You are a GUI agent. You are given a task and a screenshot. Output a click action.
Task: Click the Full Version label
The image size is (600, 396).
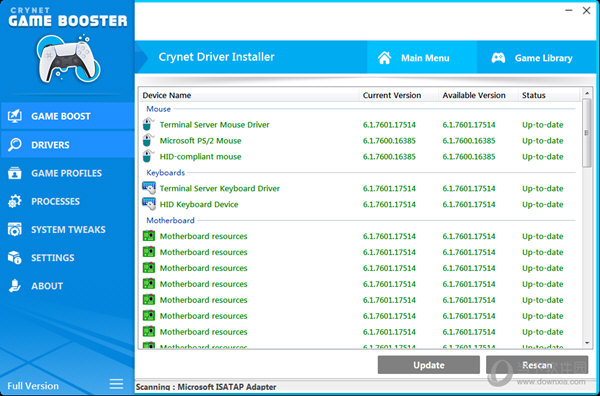tap(33, 386)
